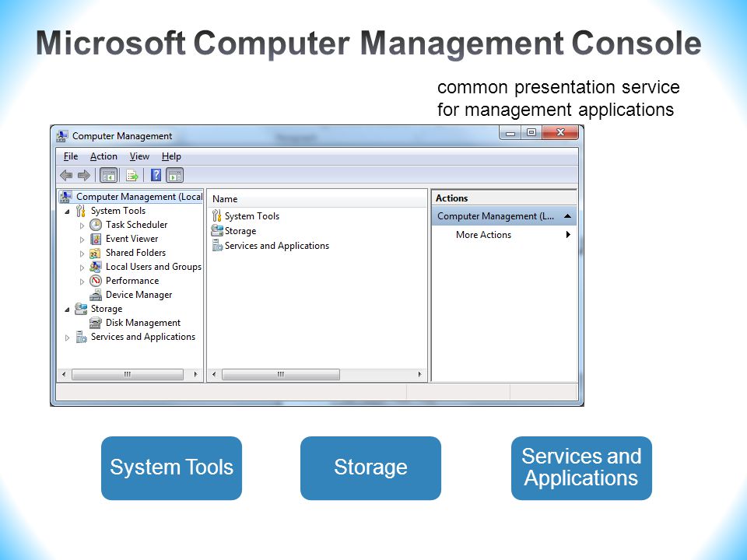The width and height of the screenshot is (747, 560).
Task: Click the Computer Management title bar icon
Action: tap(62, 136)
